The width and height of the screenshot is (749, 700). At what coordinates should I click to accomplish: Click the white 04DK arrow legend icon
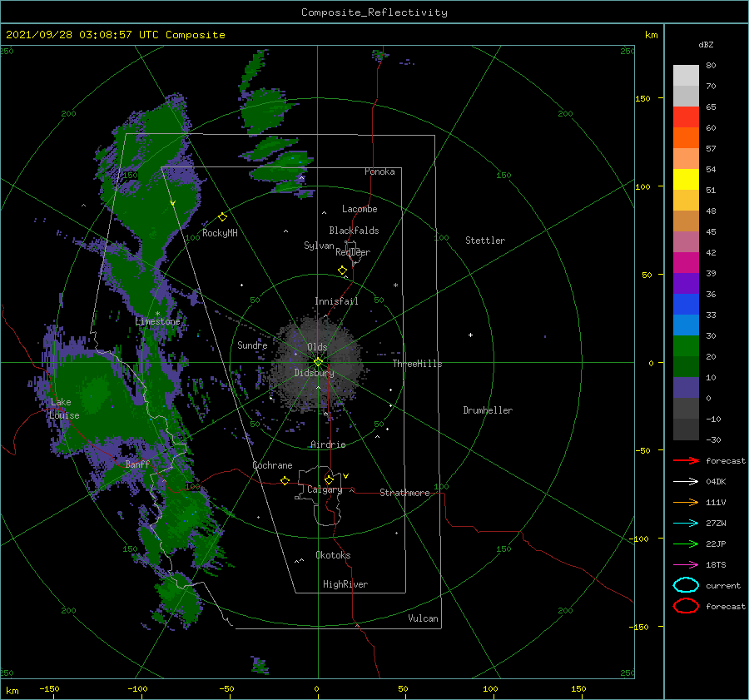pyautogui.click(x=686, y=482)
